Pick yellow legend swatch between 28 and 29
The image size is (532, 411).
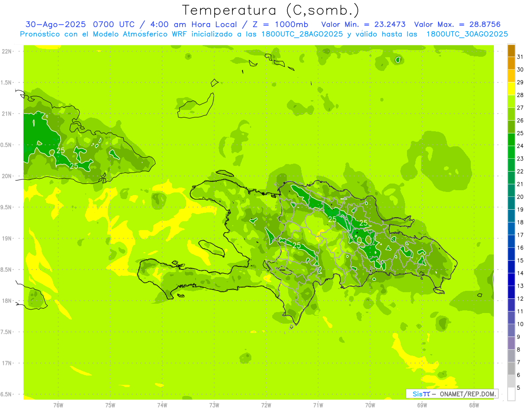pyautogui.click(x=511, y=89)
